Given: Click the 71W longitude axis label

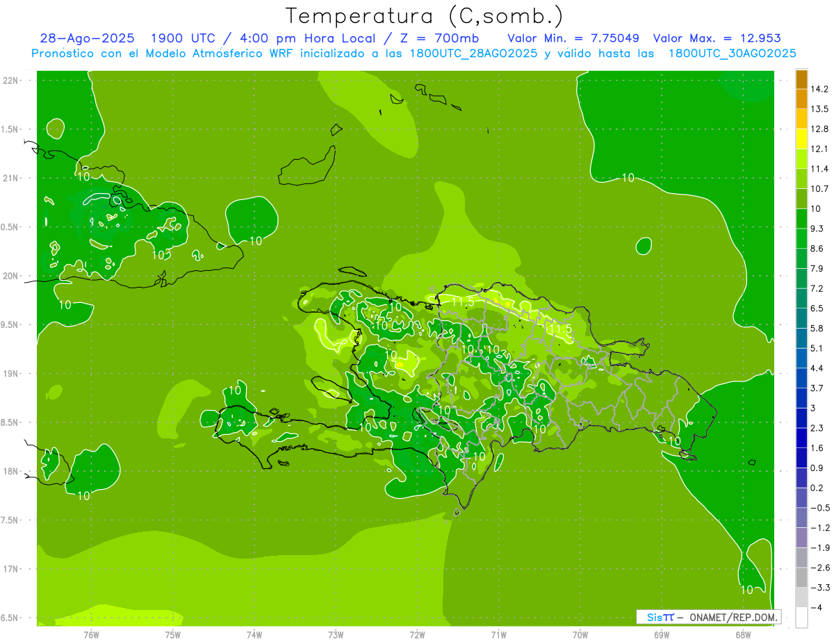Looking at the screenshot, I should coord(498,634).
